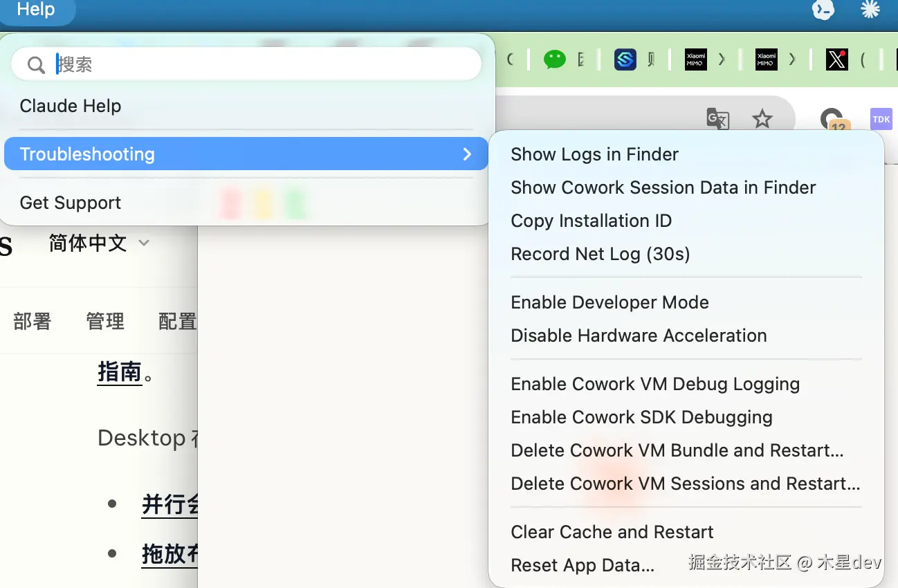Click the Troubleshooting submenu chevron arrow
Screen dimensions: 898x588
tap(467, 154)
